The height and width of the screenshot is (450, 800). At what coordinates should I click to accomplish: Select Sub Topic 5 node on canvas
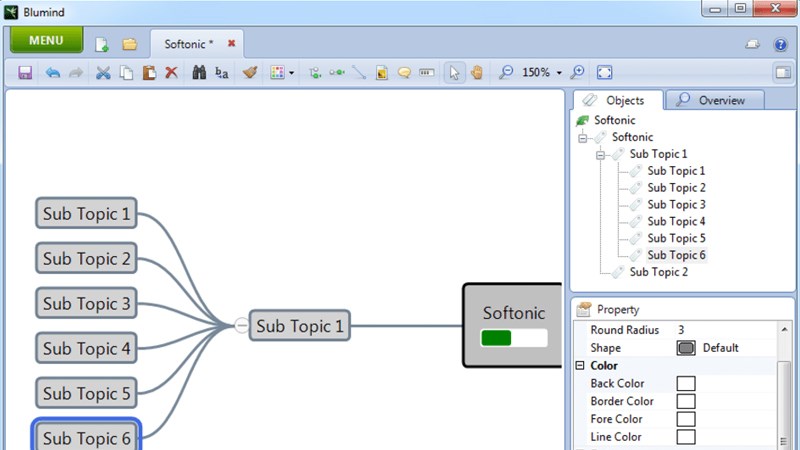coord(86,393)
